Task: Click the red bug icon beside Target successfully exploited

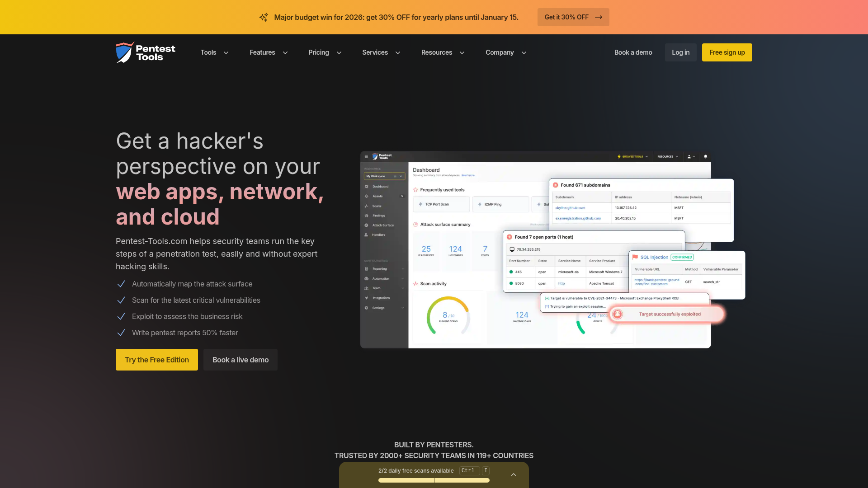Action: pyautogui.click(x=618, y=314)
